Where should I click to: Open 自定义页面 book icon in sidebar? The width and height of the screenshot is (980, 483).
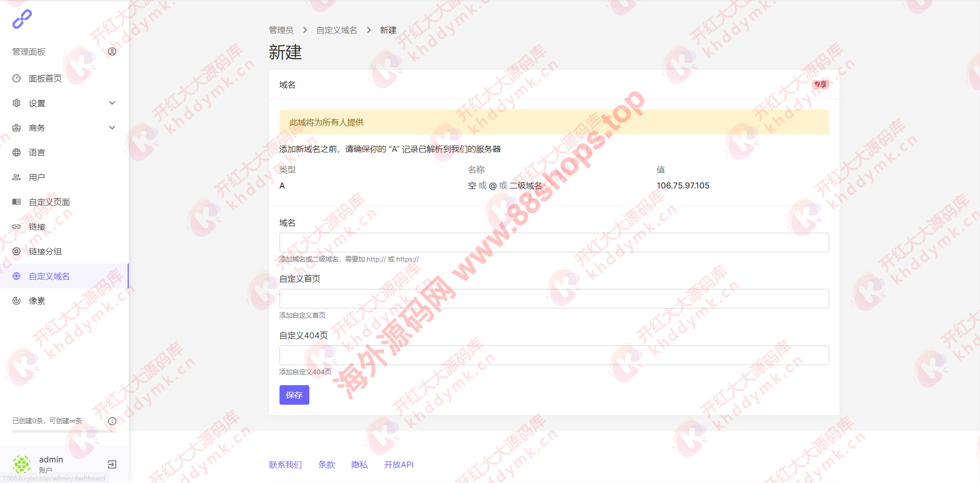(x=16, y=202)
